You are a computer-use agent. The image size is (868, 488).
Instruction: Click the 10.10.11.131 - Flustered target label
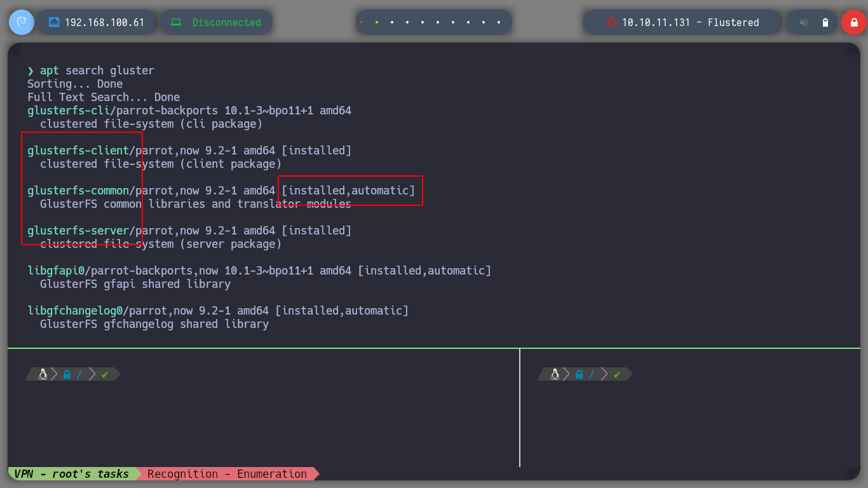691,22
